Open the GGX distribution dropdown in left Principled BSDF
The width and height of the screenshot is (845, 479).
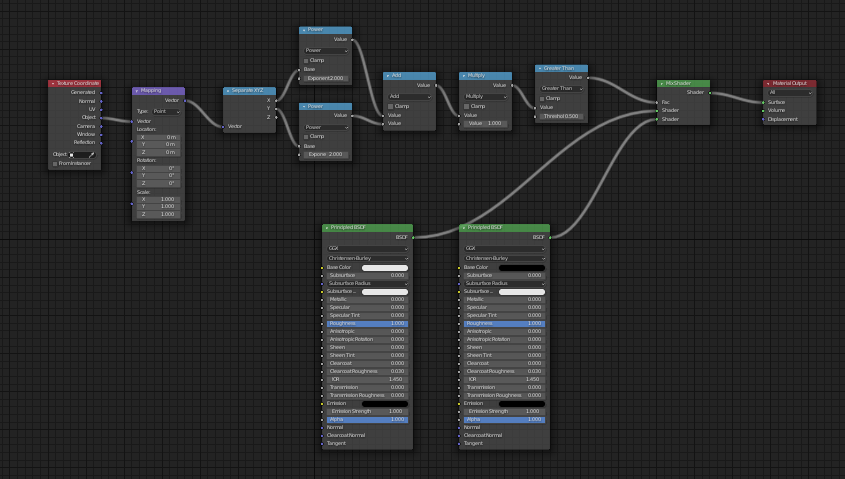tap(368, 248)
